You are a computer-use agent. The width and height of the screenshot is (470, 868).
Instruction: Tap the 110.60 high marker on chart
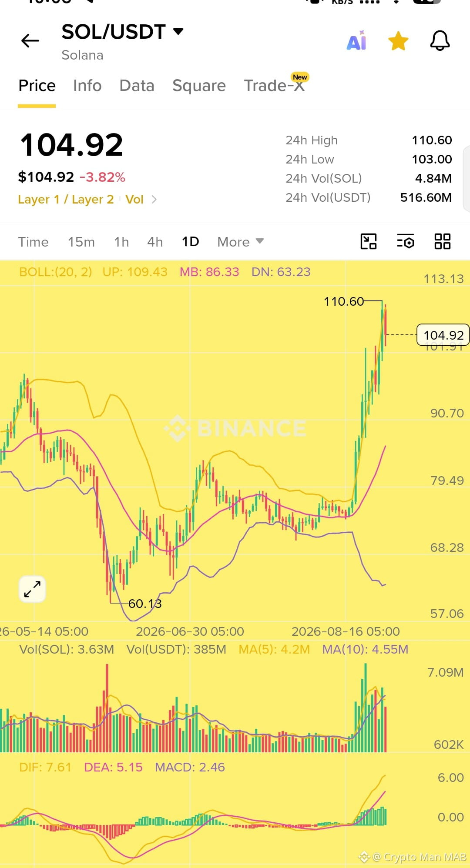click(343, 301)
